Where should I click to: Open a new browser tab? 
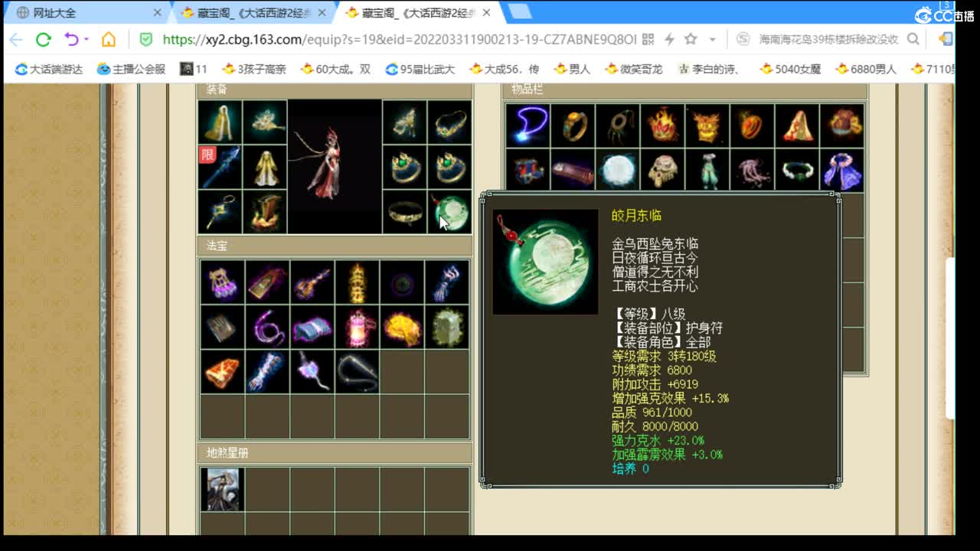pos(520,11)
